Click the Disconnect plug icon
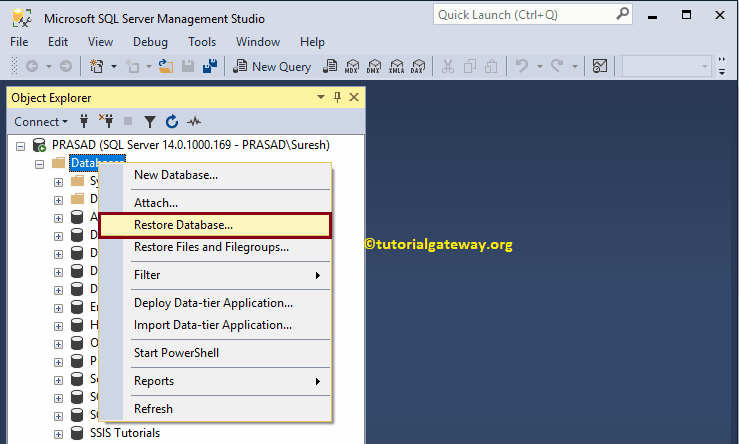 click(x=106, y=121)
